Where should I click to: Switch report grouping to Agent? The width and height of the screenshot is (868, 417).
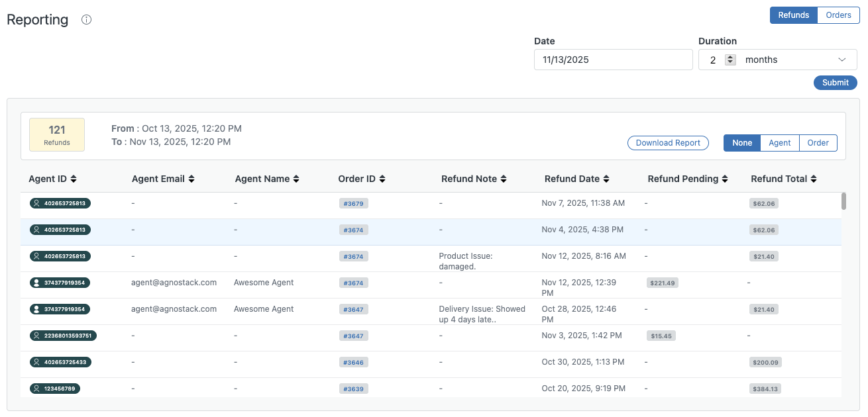click(x=780, y=142)
